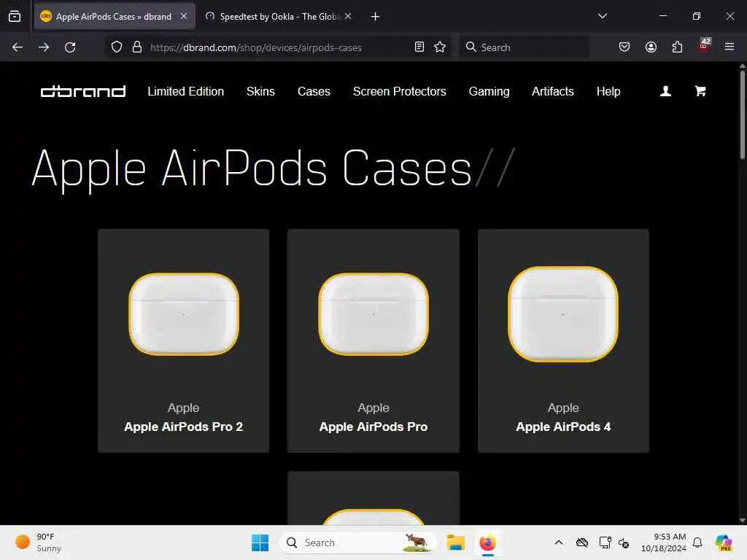
Task: Open the 9:53 AM clock and calendar
Action: pos(664,542)
